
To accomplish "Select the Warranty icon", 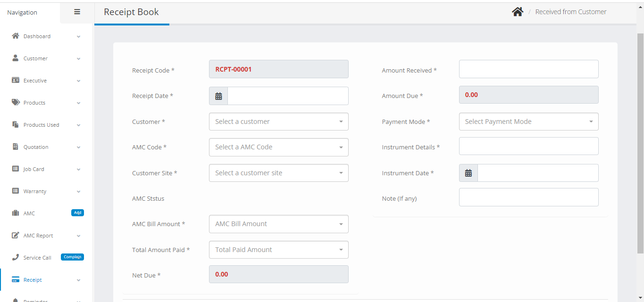I will click(x=15, y=191).
